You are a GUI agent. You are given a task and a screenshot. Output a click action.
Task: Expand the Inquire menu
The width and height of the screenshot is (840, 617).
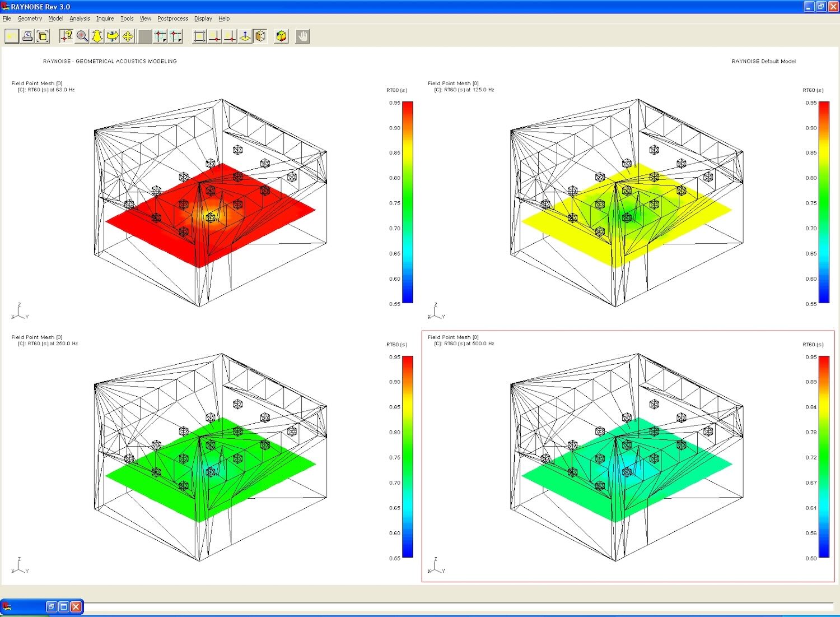105,18
